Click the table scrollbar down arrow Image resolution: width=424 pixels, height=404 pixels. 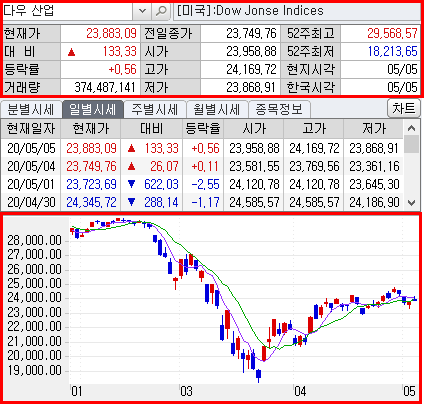click(x=412, y=202)
